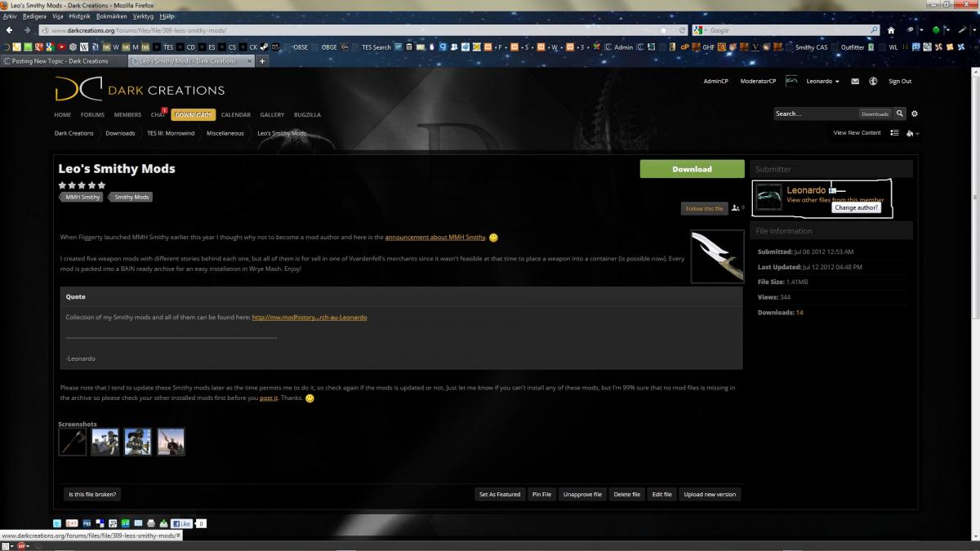Viewport: 980px width, 551px height.
Task: Click the browser Forward arrow
Action: click(27, 30)
